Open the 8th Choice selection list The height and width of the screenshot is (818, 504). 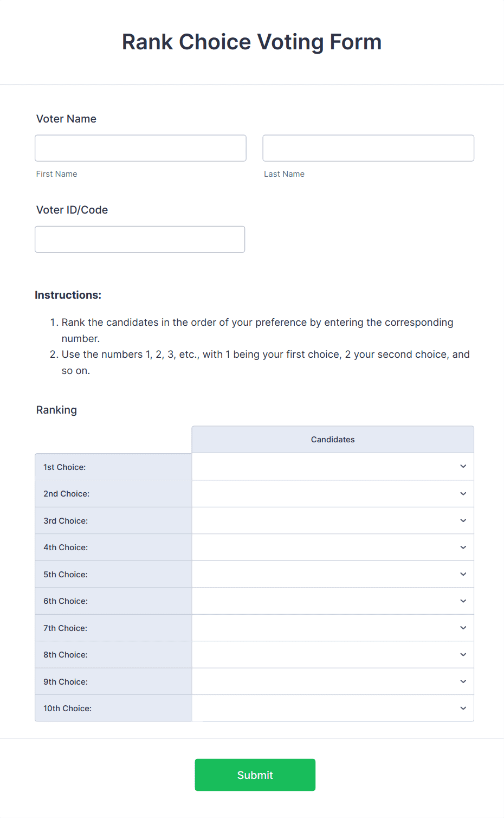point(463,654)
